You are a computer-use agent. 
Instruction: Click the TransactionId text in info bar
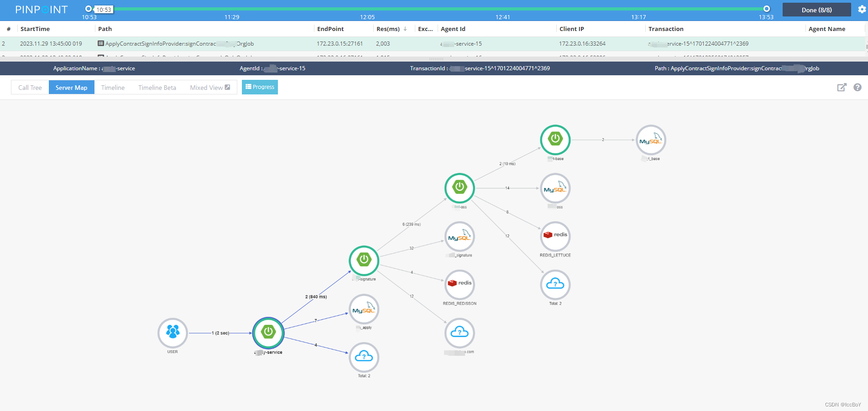480,68
